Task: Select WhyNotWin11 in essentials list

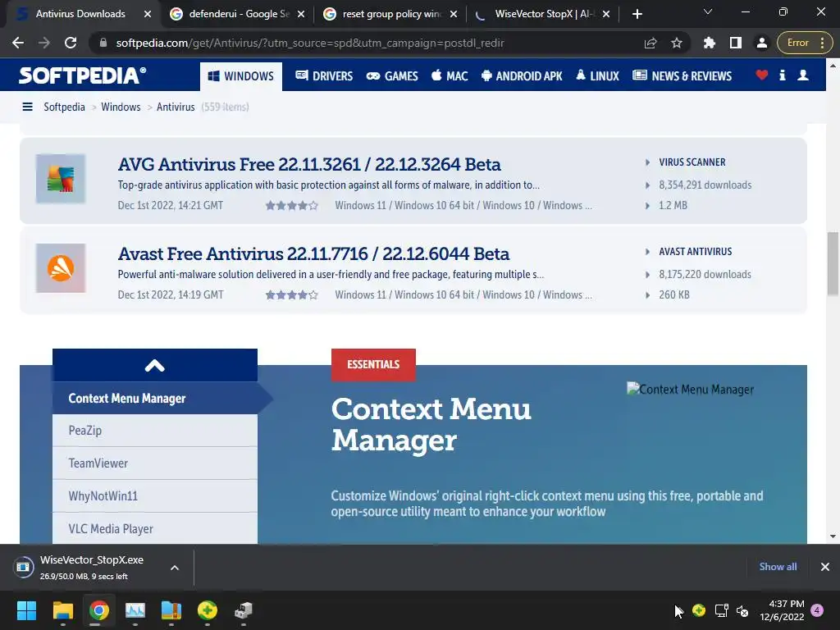Action: [x=155, y=495]
